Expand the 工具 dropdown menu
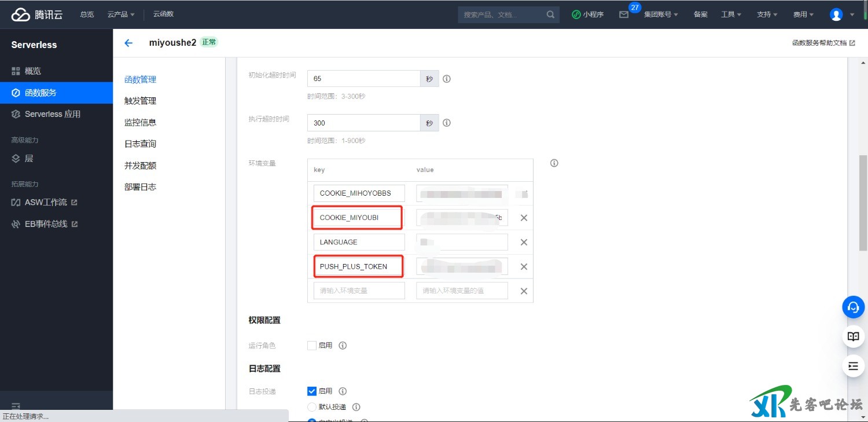The width and height of the screenshot is (868, 422). click(x=731, y=14)
